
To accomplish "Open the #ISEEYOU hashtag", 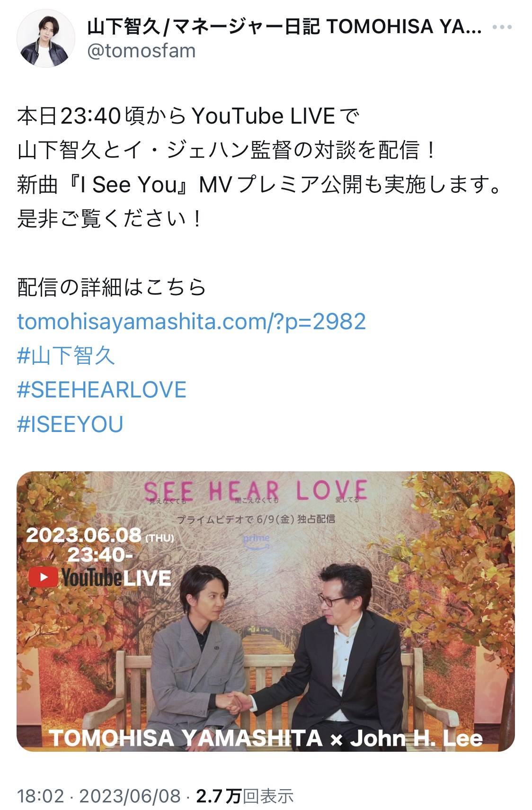I will click(70, 424).
